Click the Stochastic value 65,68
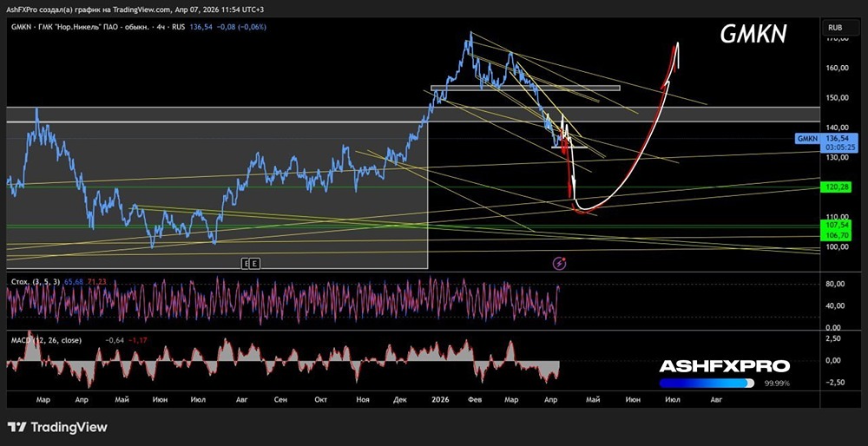The width and height of the screenshot is (868, 446). (x=73, y=282)
